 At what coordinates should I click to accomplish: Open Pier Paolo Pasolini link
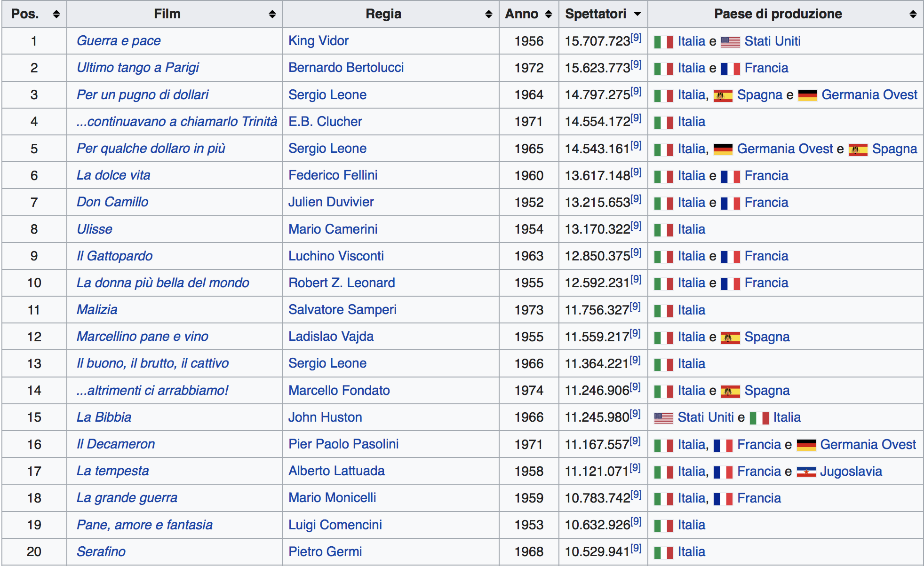pos(343,444)
